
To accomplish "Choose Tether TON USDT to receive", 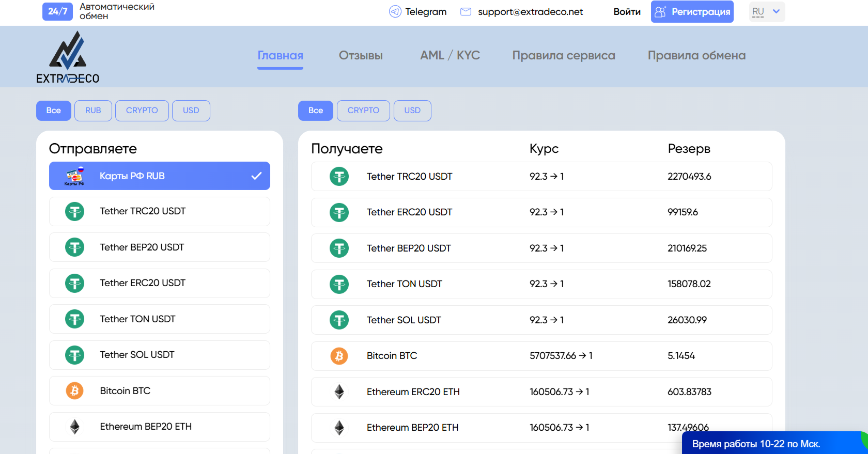I will pyautogui.click(x=541, y=284).
